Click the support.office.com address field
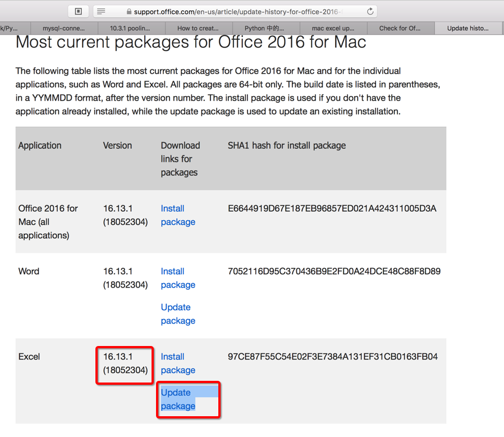 click(x=235, y=12)
